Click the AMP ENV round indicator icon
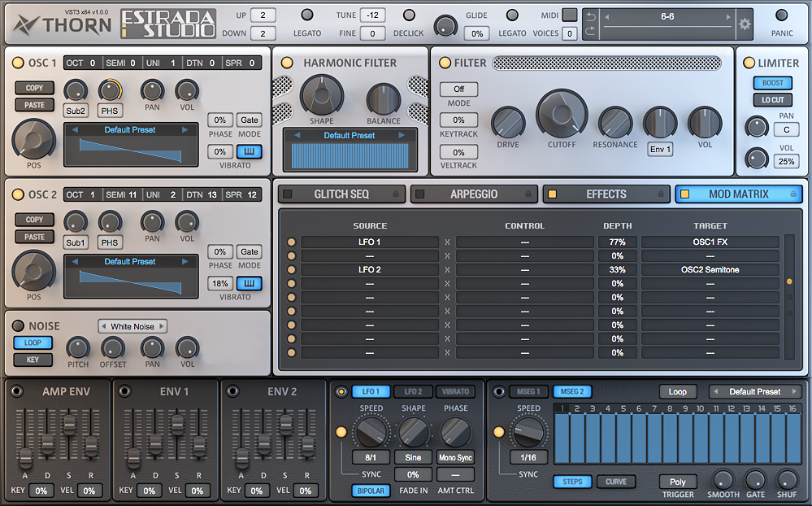Image resolution: width=812 pixels, height=506 pixels. click(x=16, y=391)
